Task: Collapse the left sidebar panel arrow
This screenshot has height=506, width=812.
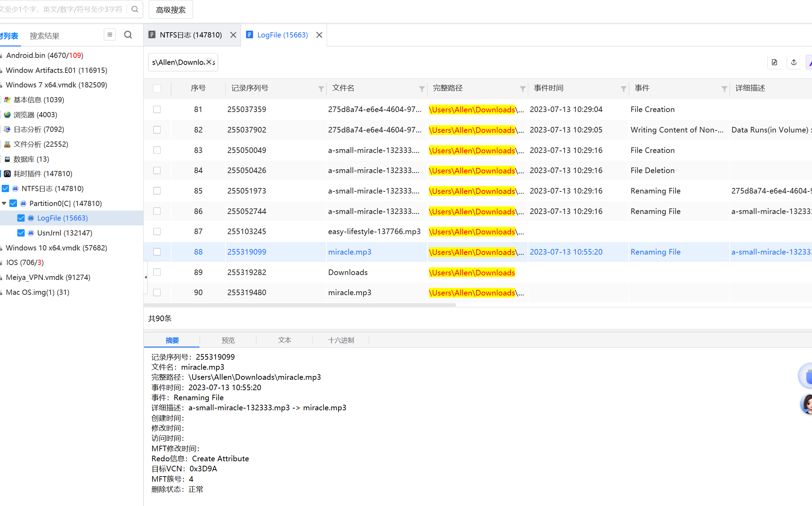Action: [146, 277]
